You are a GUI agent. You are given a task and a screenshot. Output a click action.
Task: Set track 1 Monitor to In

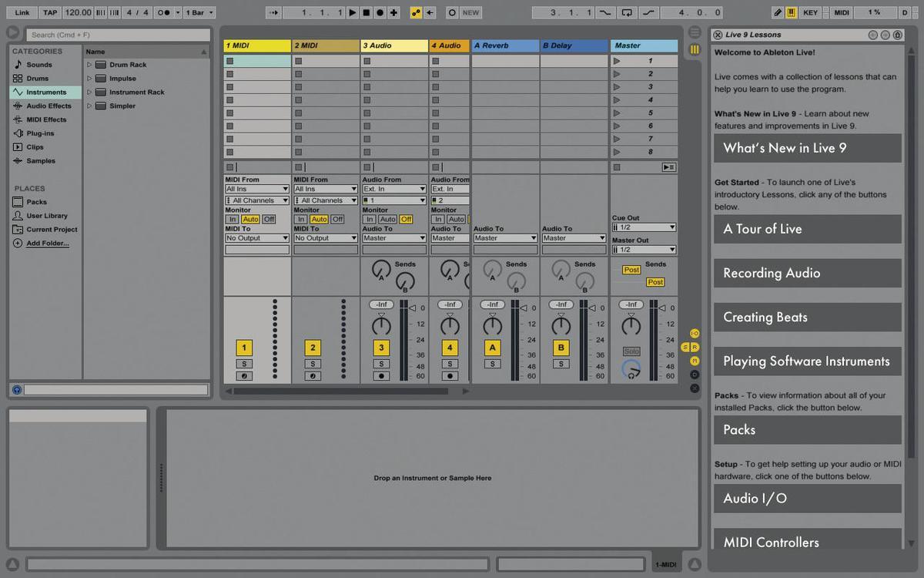coord(233,220)
